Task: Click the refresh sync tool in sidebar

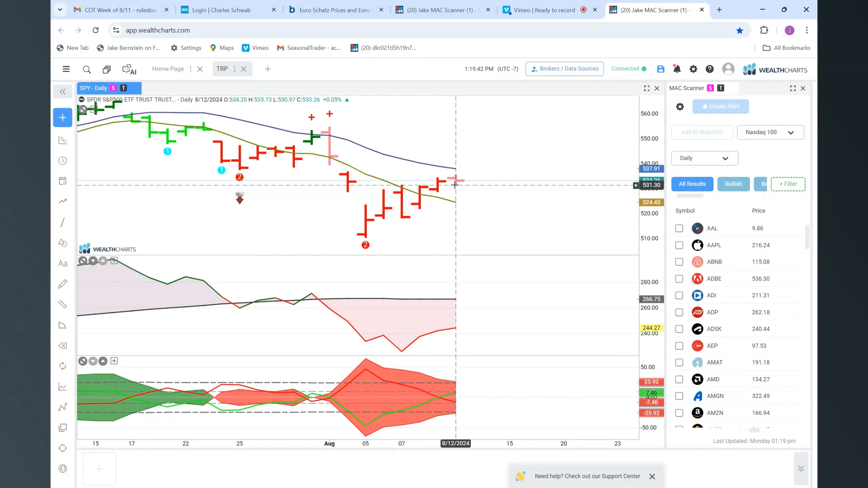Action: [63, 366]
